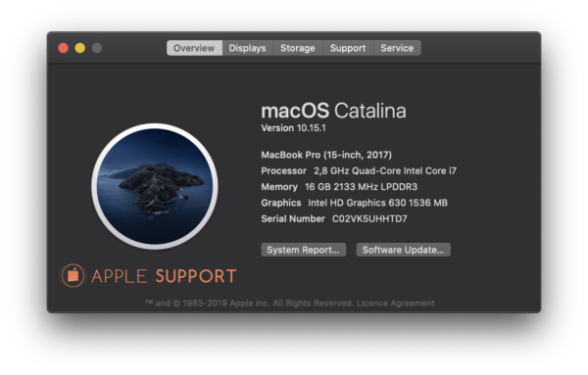588x375 pixels.
Task: Switch to the Overview tab
Action: click(x=194, y=48)
